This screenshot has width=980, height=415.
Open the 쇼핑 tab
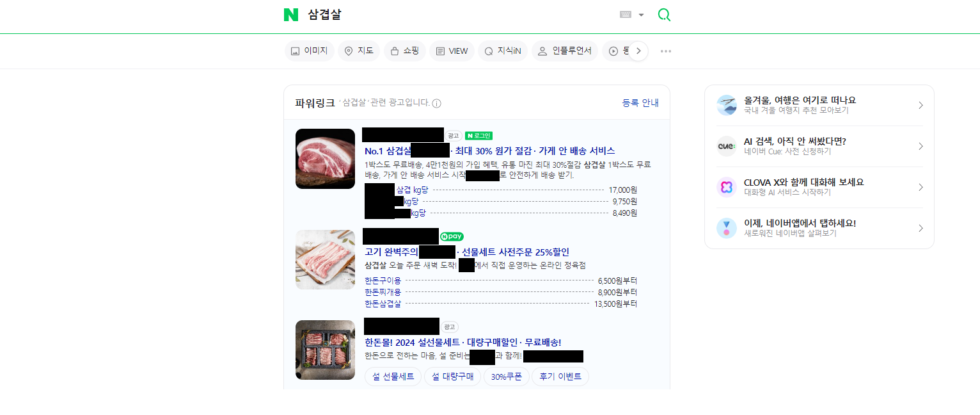point(405,51)
